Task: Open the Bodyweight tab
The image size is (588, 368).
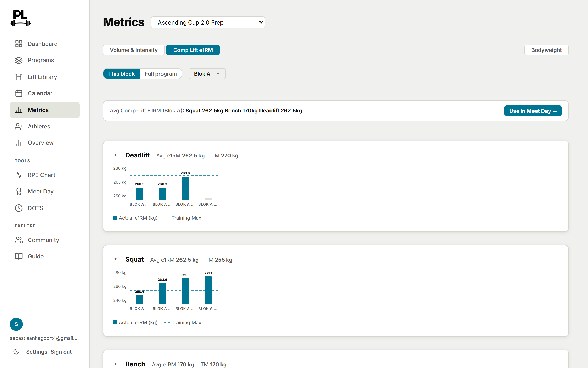Action: 546,50
